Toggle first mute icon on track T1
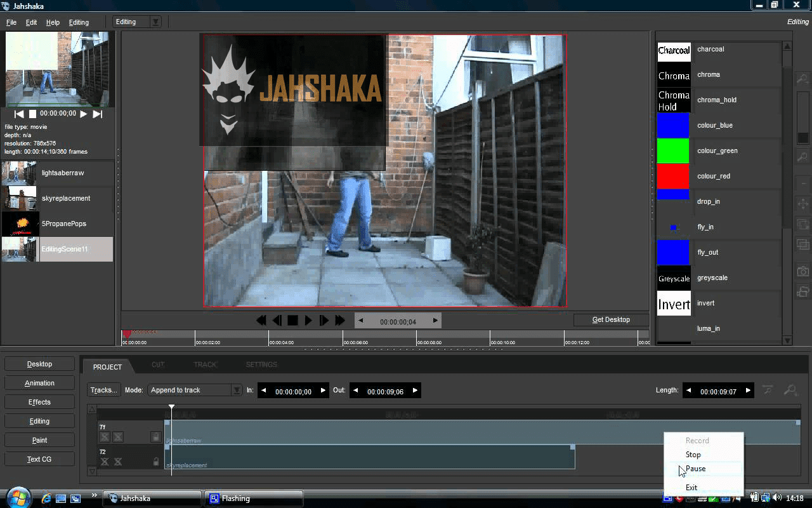 tap(105, 437)
